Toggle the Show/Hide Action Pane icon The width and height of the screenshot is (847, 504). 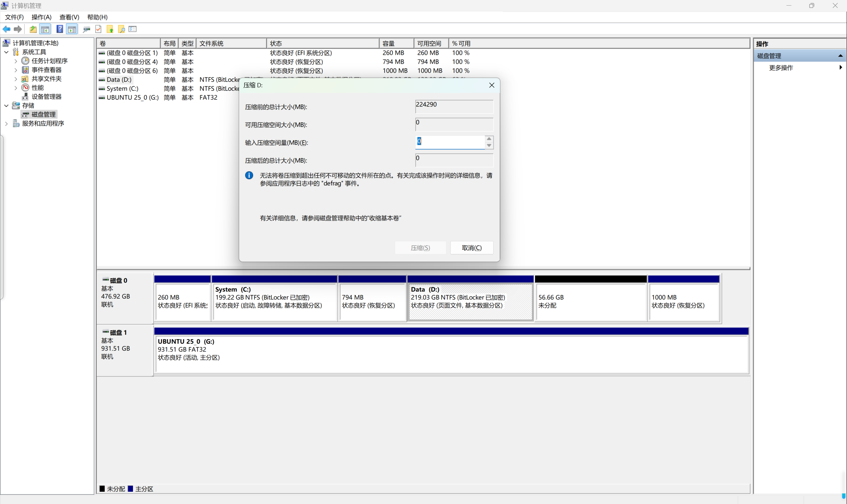72,29
